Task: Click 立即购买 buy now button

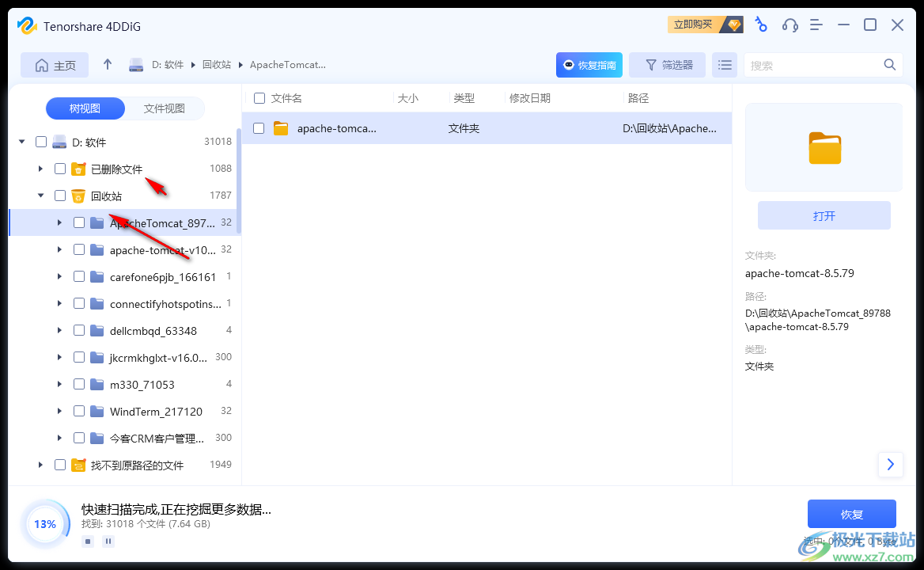Action: pyautogui.click(x=706, y=25)
